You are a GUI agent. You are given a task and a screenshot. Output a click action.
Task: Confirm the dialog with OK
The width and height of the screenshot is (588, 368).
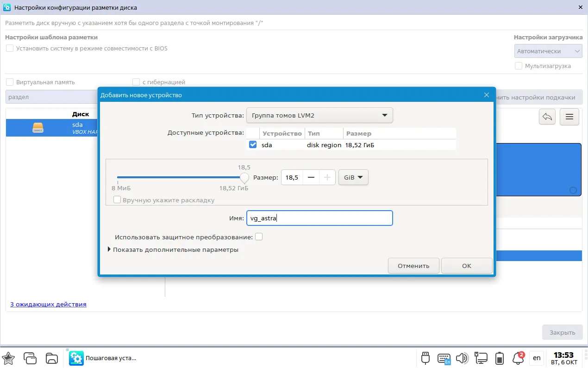pos(467,266)
